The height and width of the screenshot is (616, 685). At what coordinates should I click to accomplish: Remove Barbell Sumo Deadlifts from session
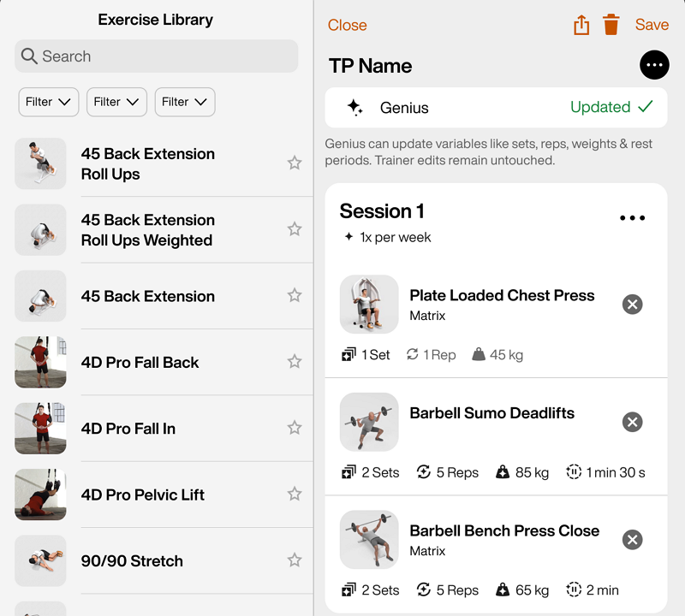632,422
